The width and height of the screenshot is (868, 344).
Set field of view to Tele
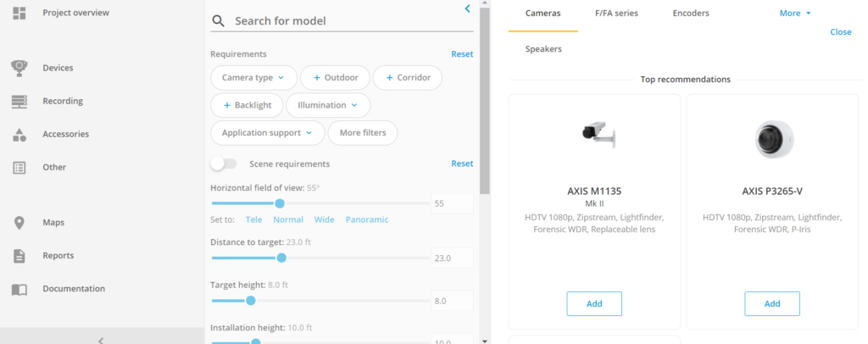click(253, 219)
